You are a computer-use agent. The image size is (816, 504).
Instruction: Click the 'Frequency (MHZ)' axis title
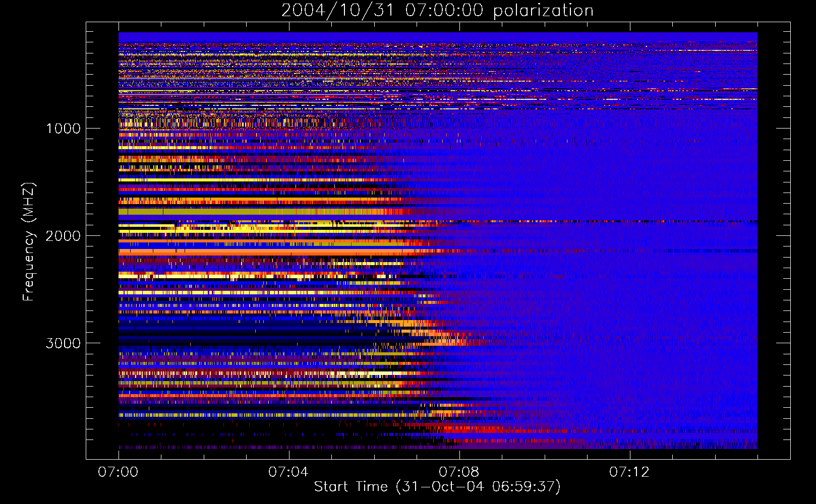tap(29, 242)
